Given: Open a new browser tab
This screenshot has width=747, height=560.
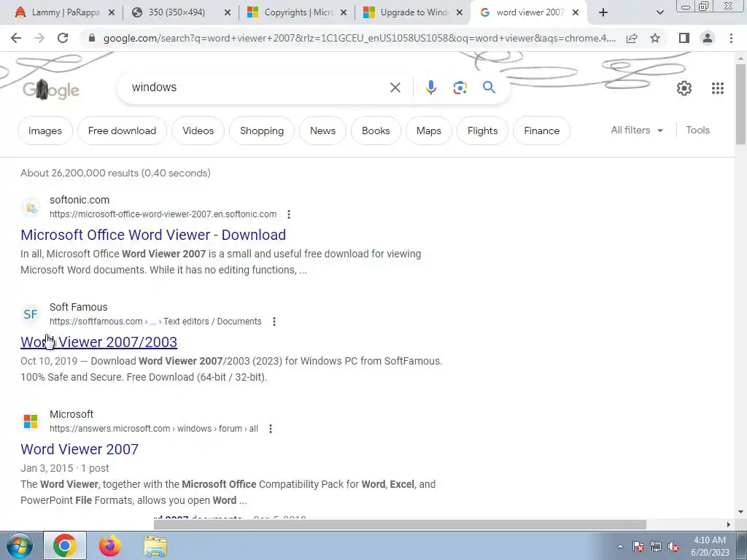Looking at the screenshot, I should click(x=603, y=12).
